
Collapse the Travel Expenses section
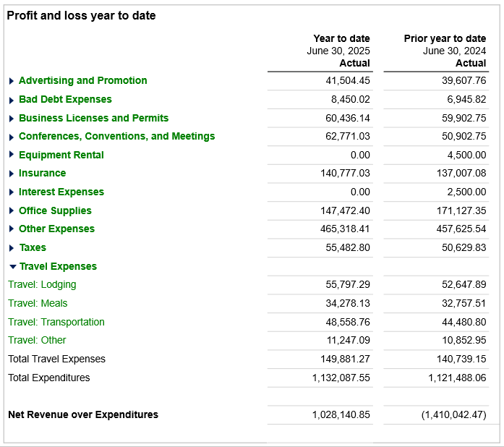[x=12, y=267]
